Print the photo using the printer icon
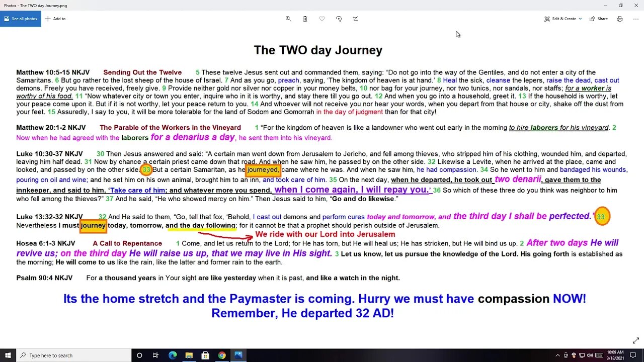This screenshot has height=362, width=644. pos(620,19)
